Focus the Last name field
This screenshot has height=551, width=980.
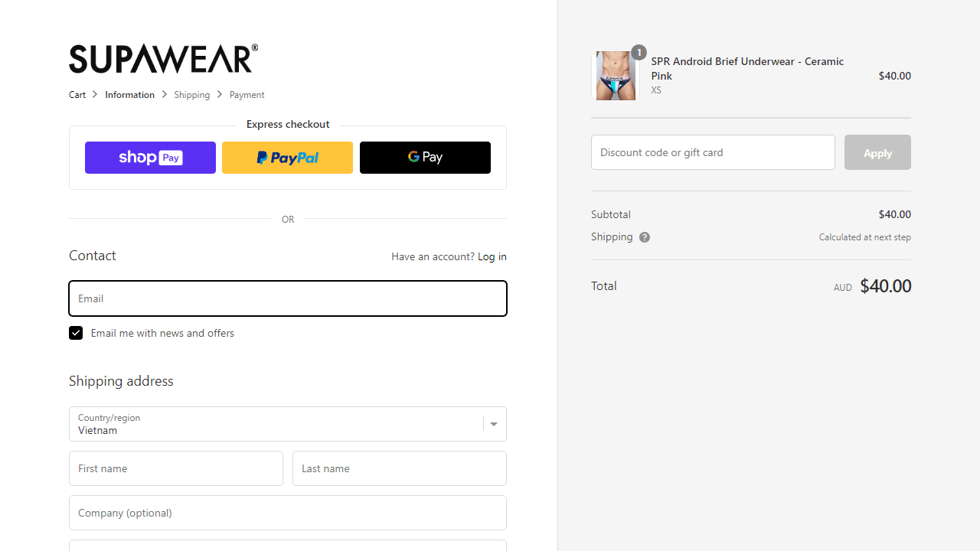pyautogui.click(x=400, y=468)
